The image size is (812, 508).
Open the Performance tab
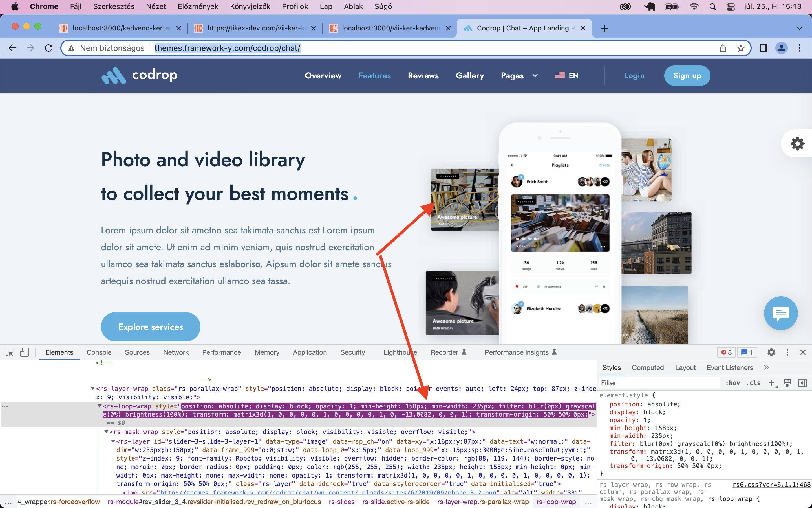pyautogui.click(x=221, y=352)
